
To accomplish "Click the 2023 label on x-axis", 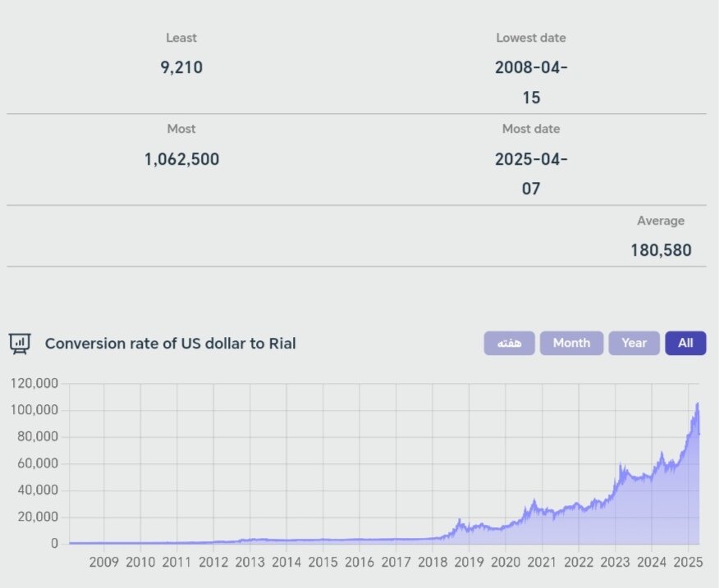I will click(x=615, y=563).
